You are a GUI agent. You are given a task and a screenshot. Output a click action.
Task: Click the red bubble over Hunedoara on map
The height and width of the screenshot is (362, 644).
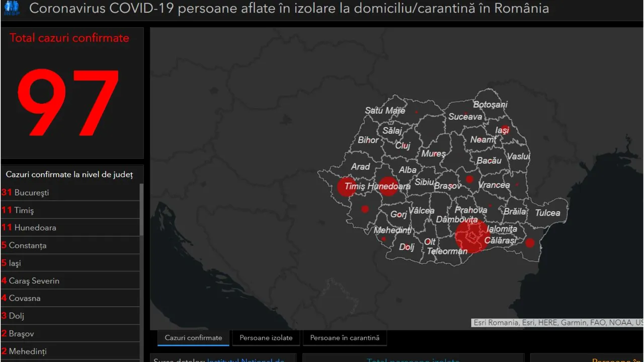(388, 186)
